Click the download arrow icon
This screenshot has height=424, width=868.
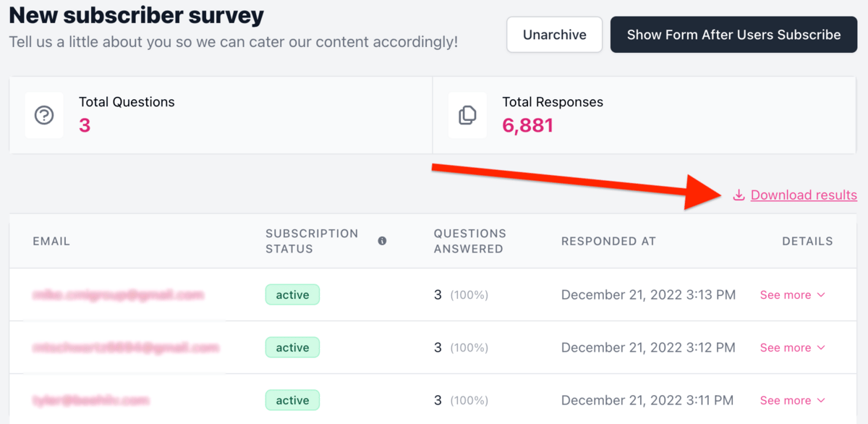pos(739,195)
